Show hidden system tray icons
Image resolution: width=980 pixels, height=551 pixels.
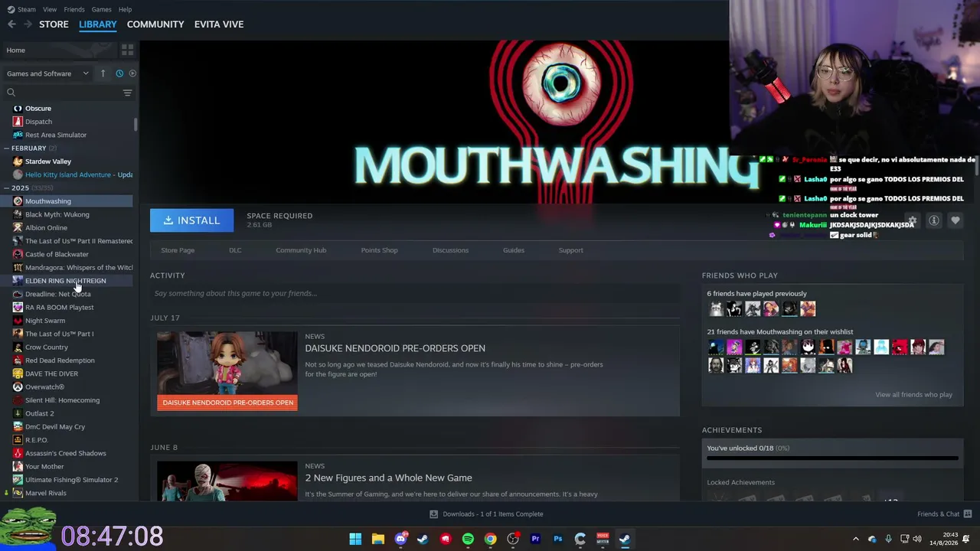click(856, 539)
